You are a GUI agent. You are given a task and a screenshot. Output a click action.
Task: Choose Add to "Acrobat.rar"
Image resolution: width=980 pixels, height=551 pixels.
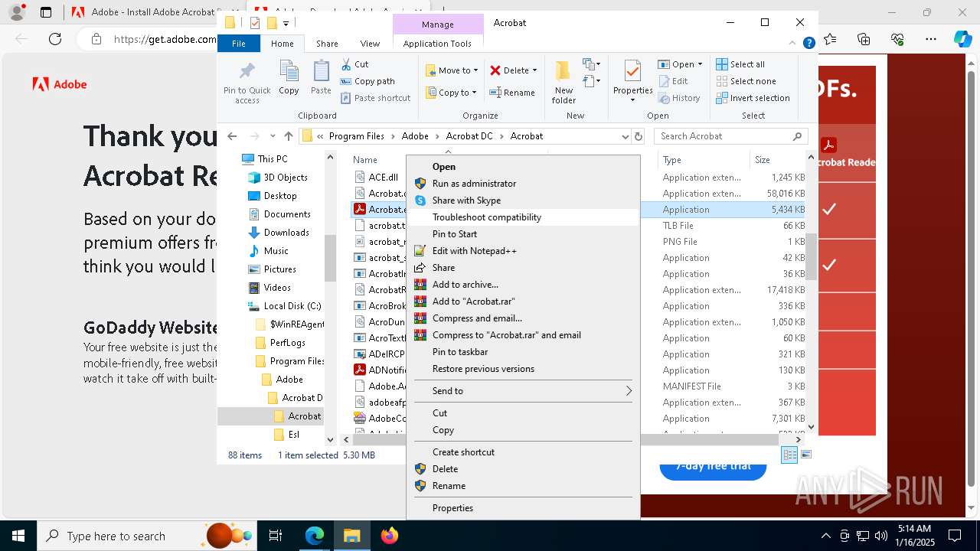[x=523, y=301]
